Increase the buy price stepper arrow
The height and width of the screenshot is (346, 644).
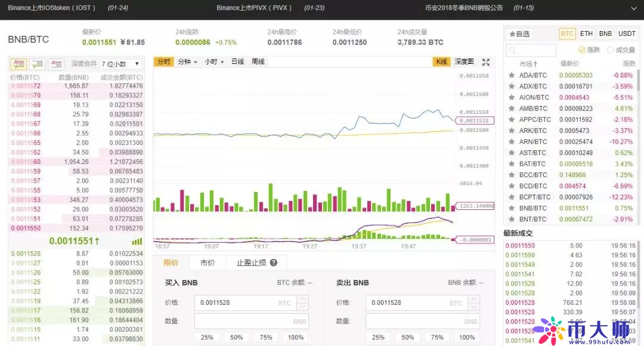(x=303, y=299)
